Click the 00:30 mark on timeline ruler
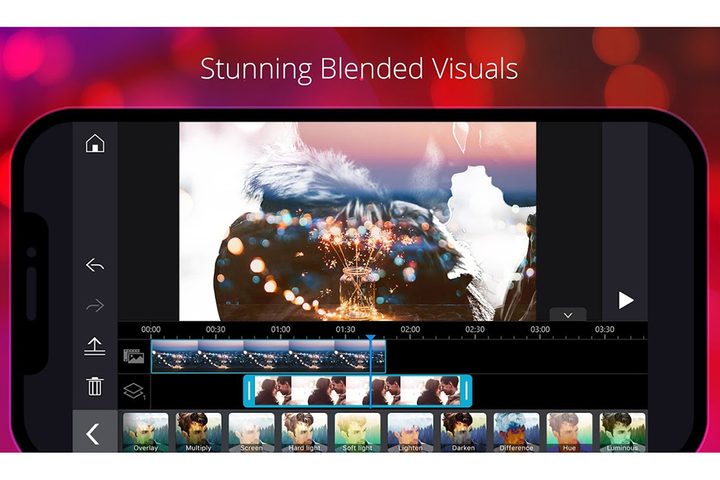 click(x=215, y=329)
